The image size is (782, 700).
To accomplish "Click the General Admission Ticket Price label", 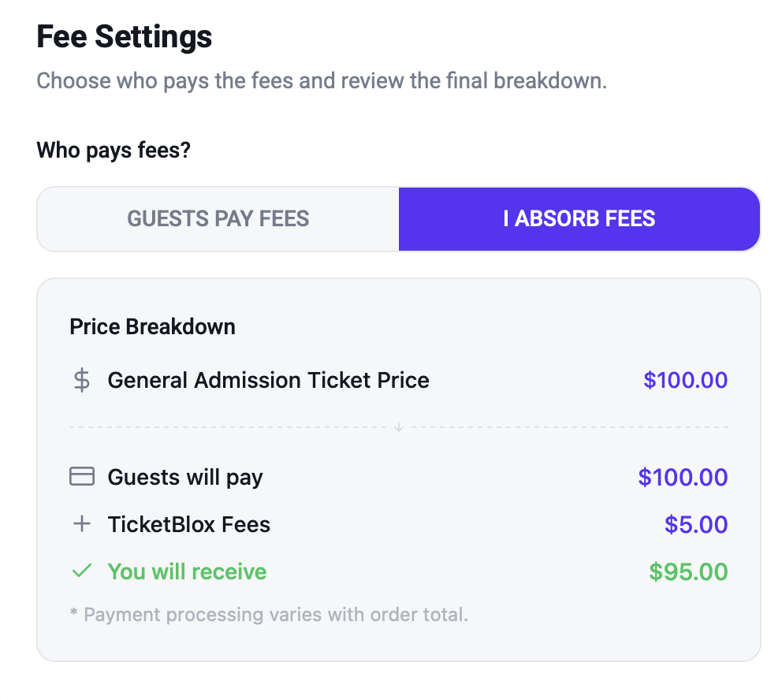I will point(268,381).
